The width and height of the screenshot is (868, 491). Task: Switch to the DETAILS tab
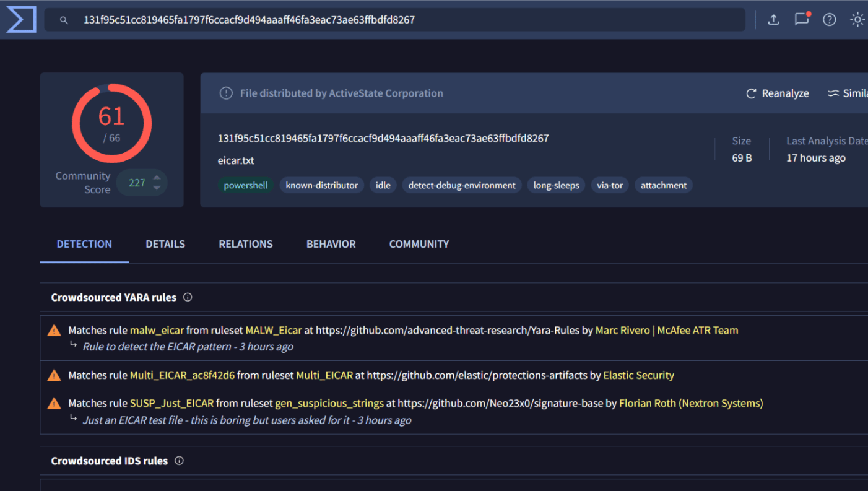[165, 244]
